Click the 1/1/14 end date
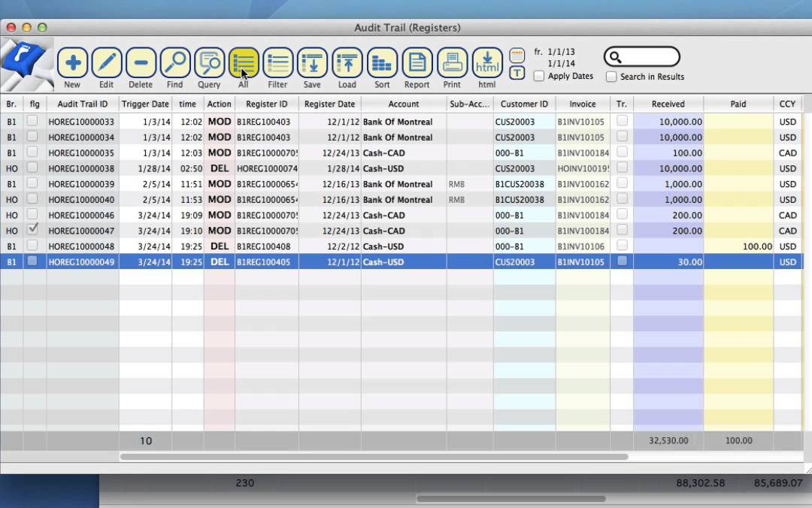 click(562, 64)
